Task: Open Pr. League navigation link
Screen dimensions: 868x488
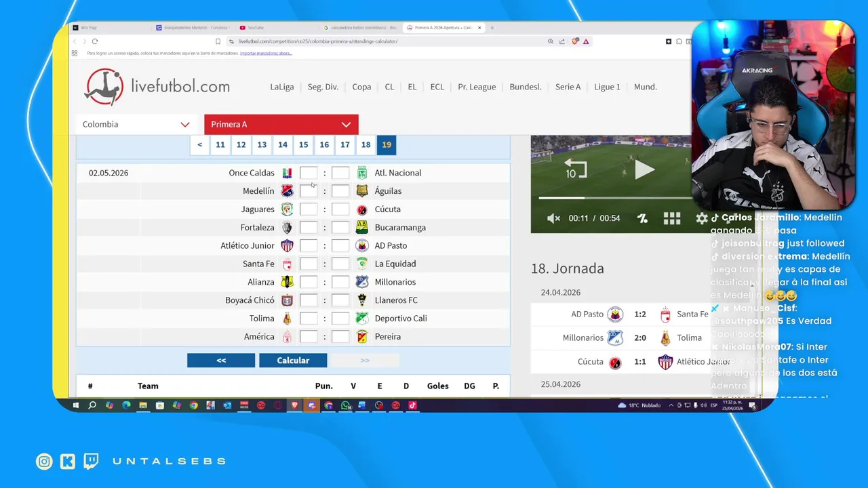Action: click(477, 87)
